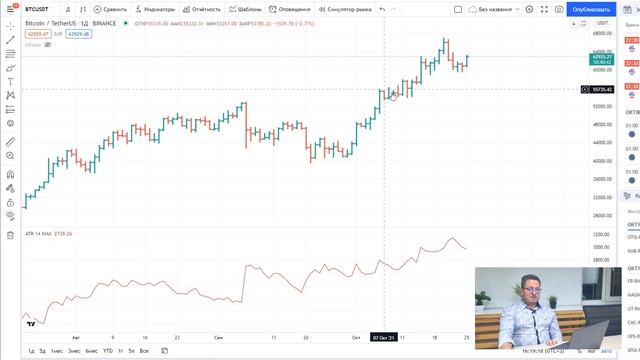The image size is (640, 360).
Task: Open the USDT currency selector
Action: click(x=602, y=23)
